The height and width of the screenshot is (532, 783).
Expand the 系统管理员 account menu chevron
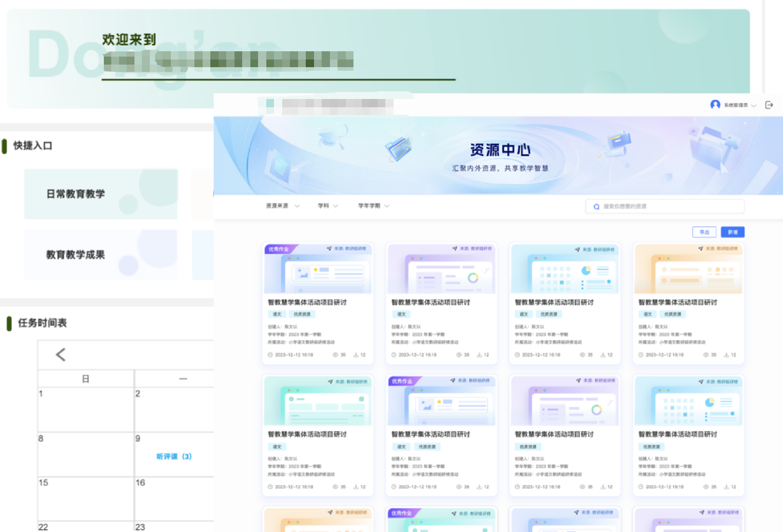point(754,105)
